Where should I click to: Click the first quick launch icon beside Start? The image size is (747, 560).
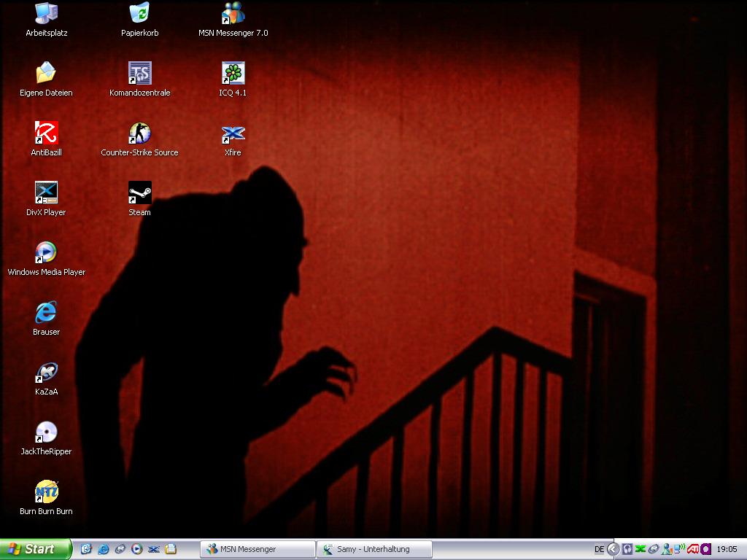86,549
